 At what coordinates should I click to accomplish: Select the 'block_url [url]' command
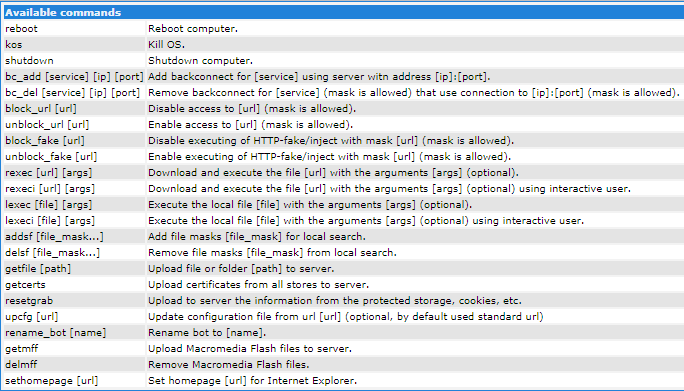(41, 109)
